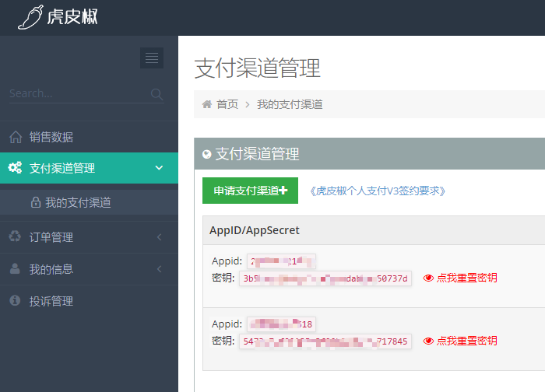Click the info icon beside 投诉管理
Viewport: 545px width, 392px height.
coord(15,300)
